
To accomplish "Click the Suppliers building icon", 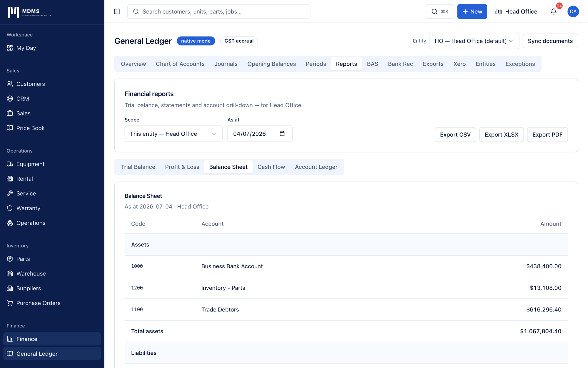I will click(x=10, y=288).
